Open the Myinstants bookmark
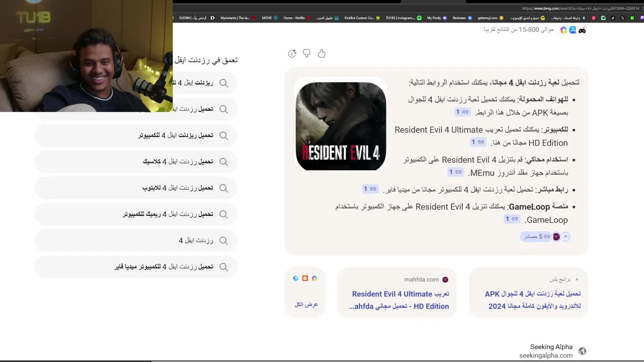 pyautogui.click(x=239, y=18)
